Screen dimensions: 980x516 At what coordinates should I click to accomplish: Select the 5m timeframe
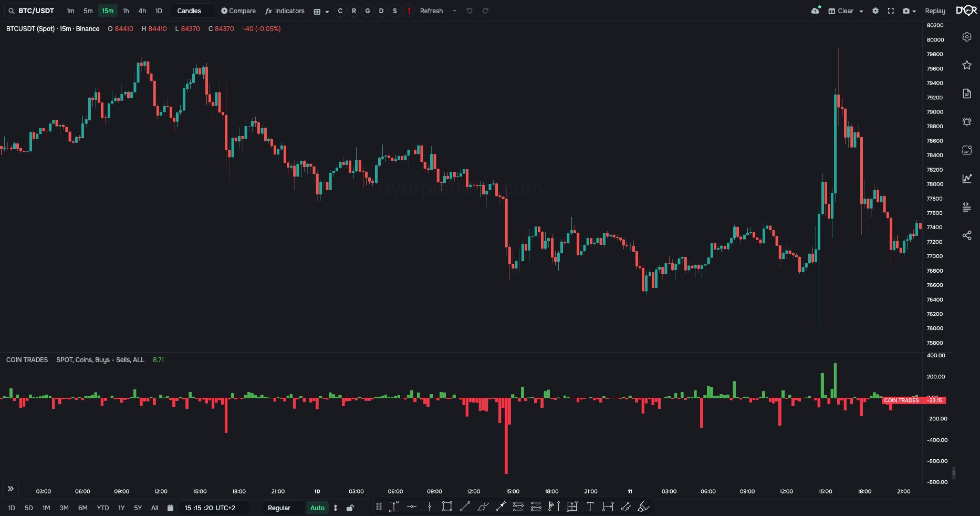(x=88, y=11)
